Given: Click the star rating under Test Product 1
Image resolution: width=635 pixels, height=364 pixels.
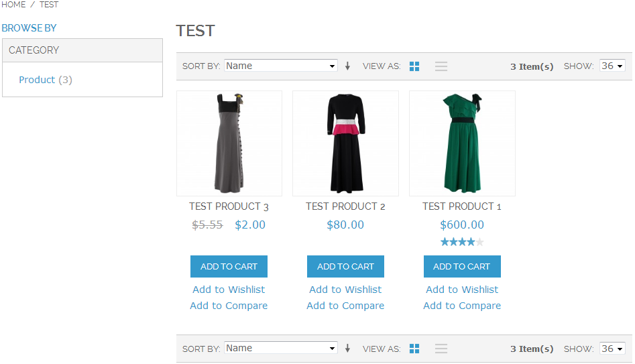Looking at the screenshot, I should pos(461,242).
